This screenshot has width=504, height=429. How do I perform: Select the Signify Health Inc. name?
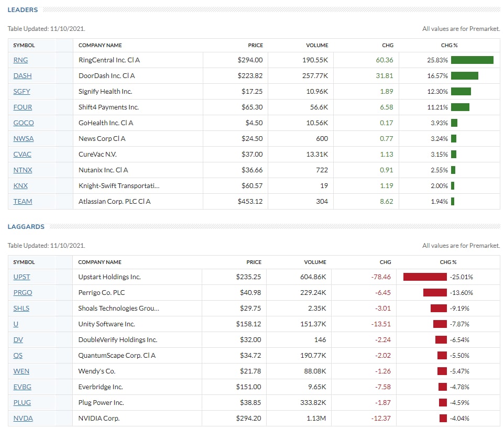click(105, 92)
